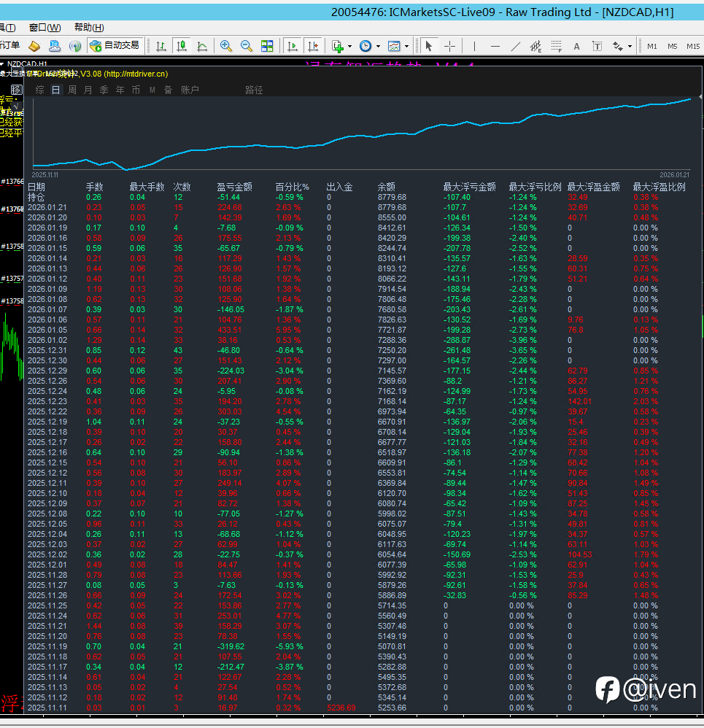
Task: Click the mtdriver.cn version header text
Action: 98,74
